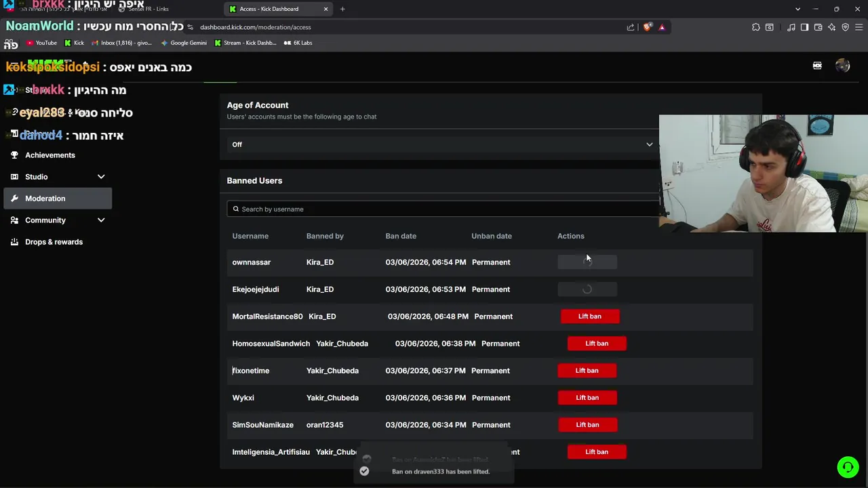Viewport: 868px width, 488px height.
Task: Open the Kick bookmark
Action: point(74,43)
